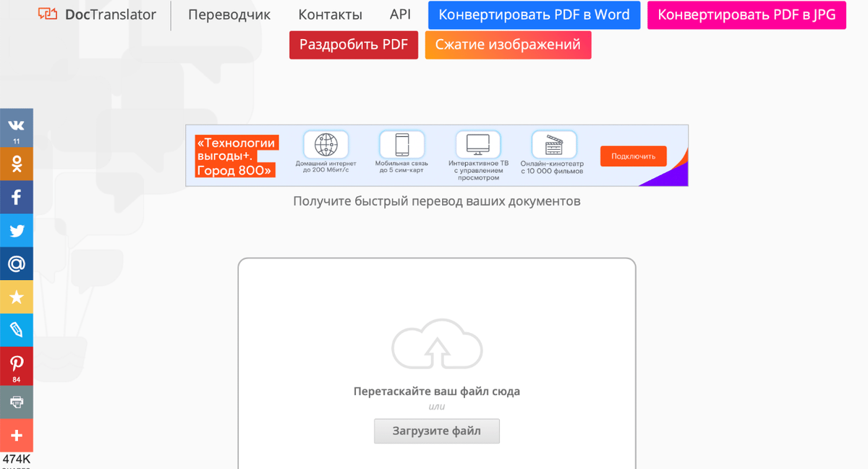
Task: Click the 474K shares counter
Action: pos(17,460)
